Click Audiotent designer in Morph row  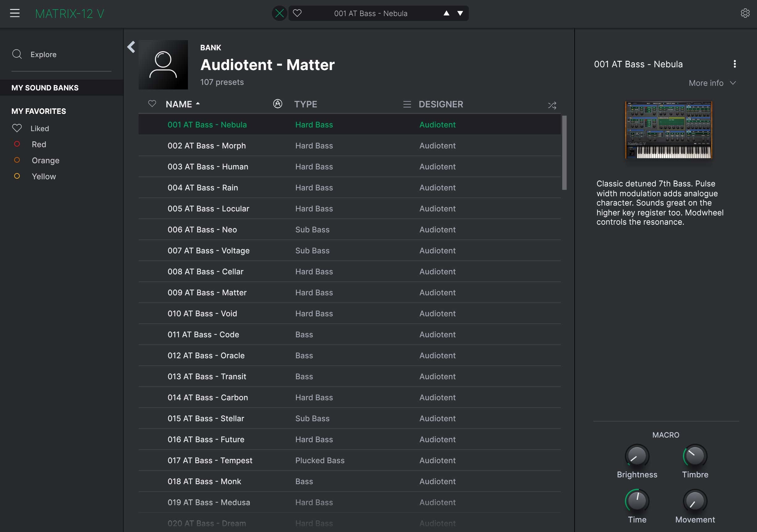tap(437, 146)
